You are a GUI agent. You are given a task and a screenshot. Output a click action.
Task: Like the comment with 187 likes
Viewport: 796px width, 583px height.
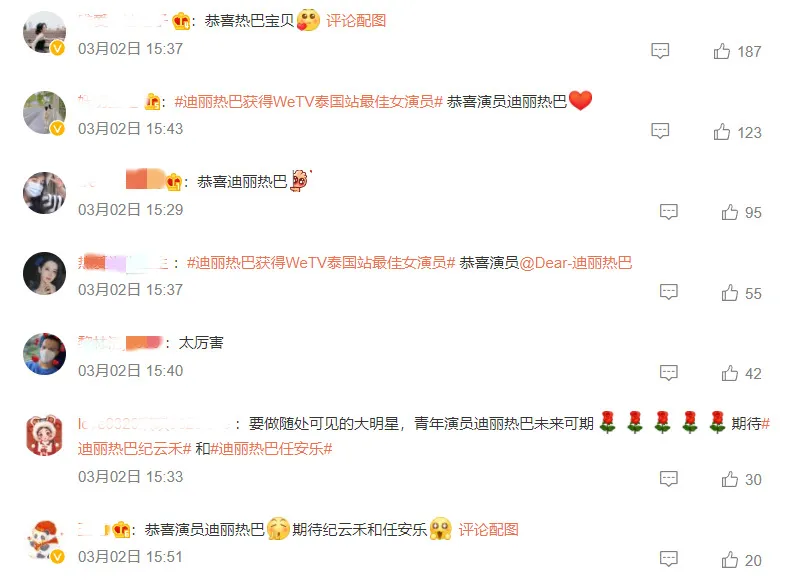(x=721, y=51)
